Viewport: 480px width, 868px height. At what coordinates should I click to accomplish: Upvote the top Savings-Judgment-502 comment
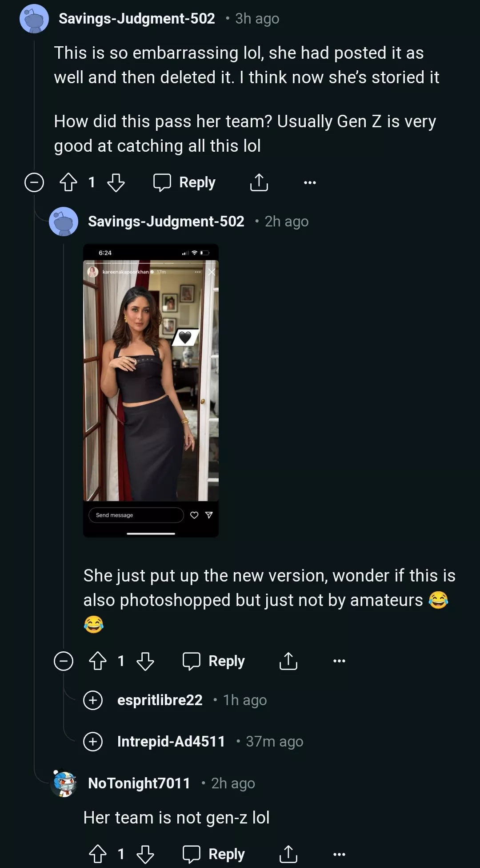coord(68,182)
